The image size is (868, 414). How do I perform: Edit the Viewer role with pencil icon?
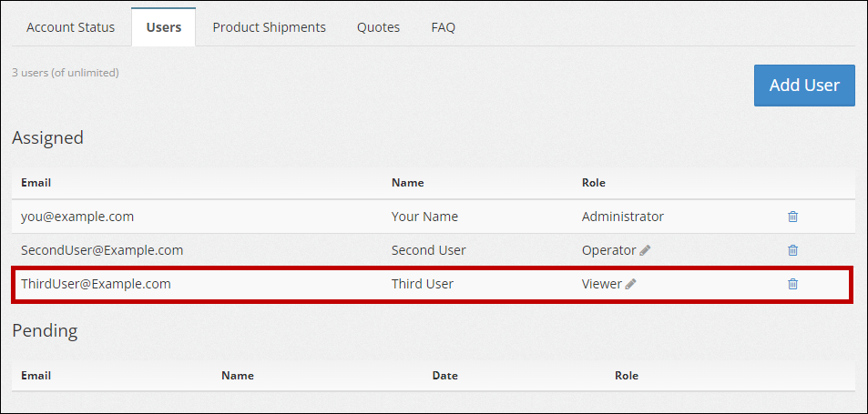click(x=630, y=284)
